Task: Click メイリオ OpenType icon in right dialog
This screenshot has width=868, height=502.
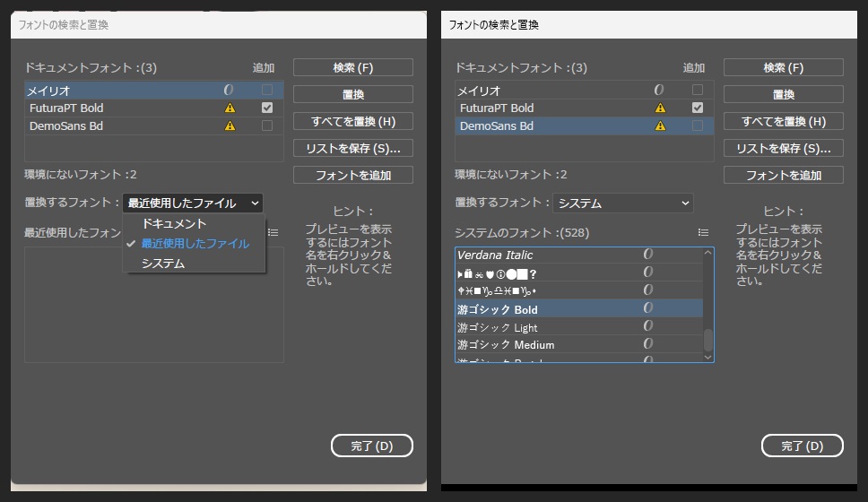Action: pos(659,90)
